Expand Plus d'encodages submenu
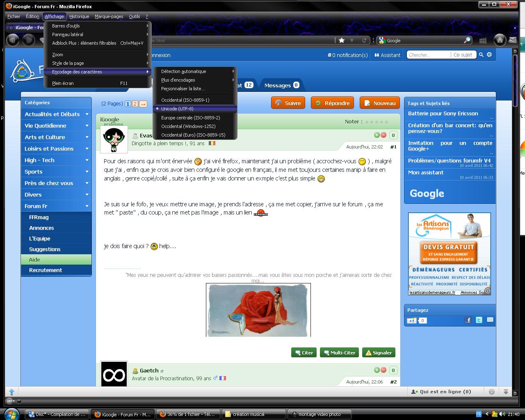 tap(195, 80)
